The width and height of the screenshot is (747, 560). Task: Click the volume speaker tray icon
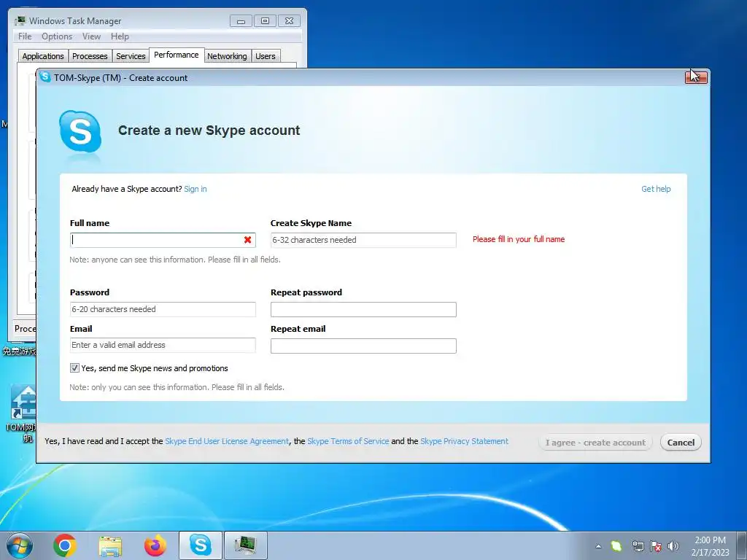[x=673, y=546]
